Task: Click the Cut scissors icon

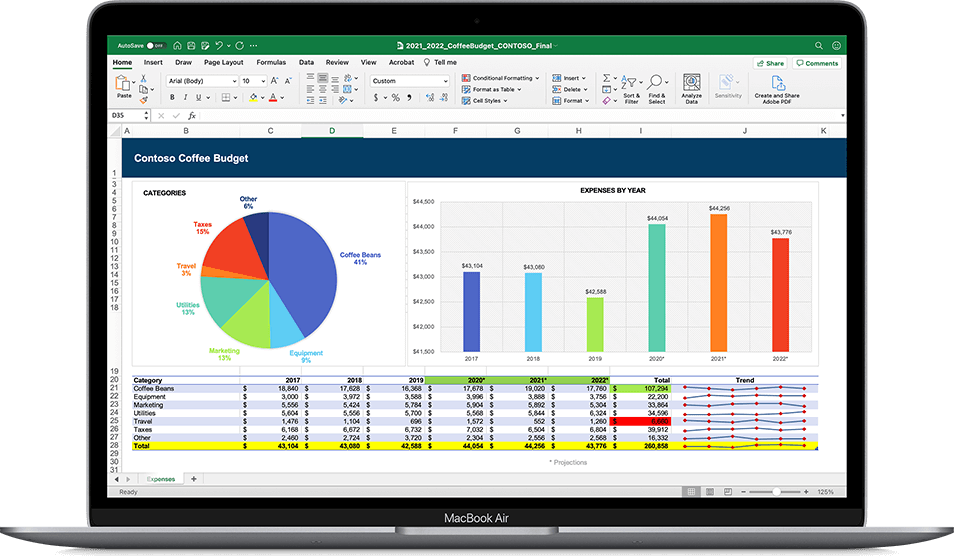Action: click(144, 78)
